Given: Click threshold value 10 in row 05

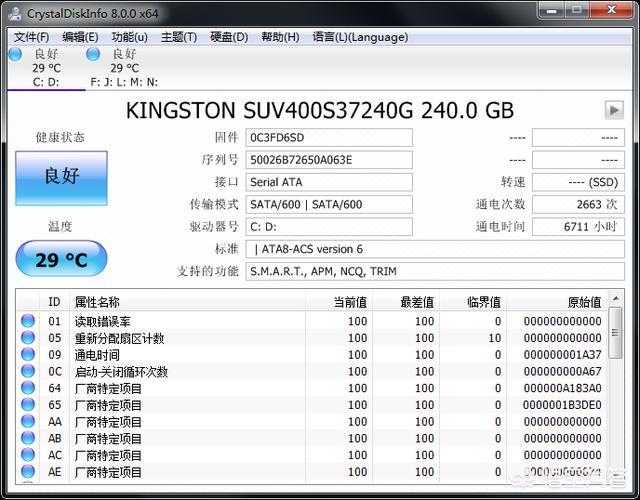Looking at the screenshot, I should [x=495, y=338].
